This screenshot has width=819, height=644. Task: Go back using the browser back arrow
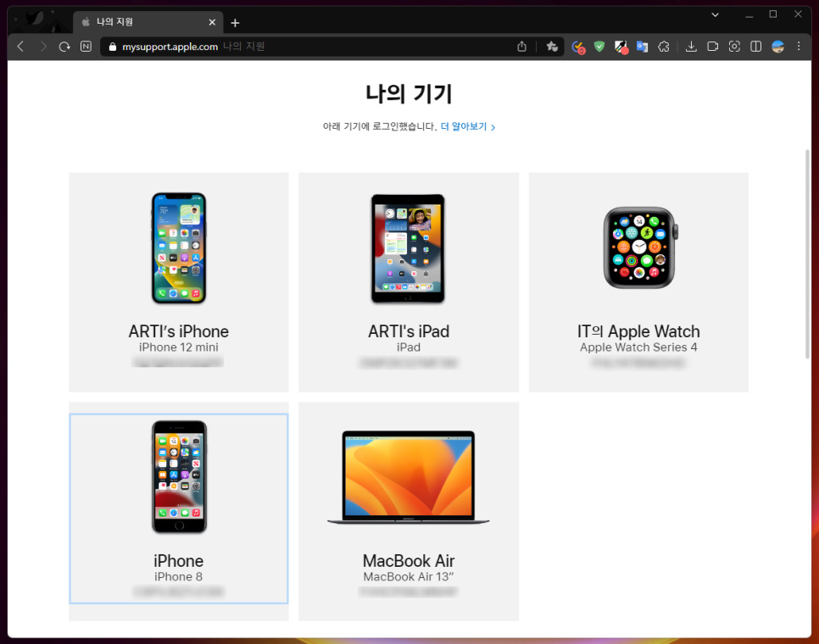click(21, 47)
